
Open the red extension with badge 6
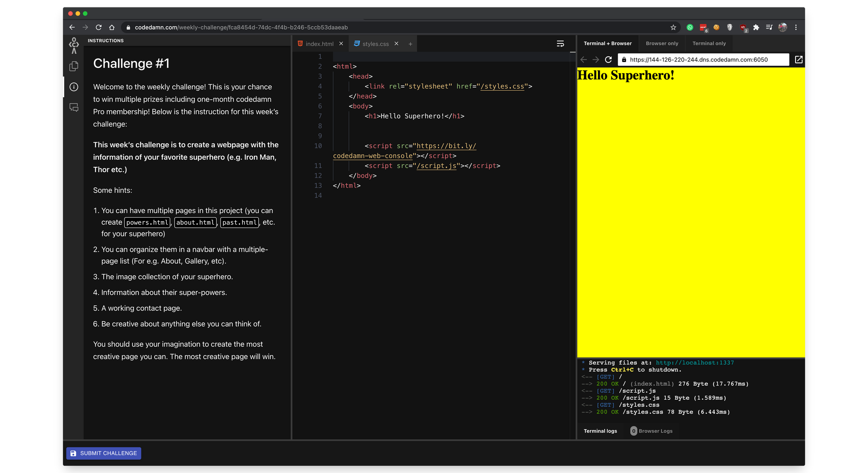pyautogui.click(x=703, y=28)
